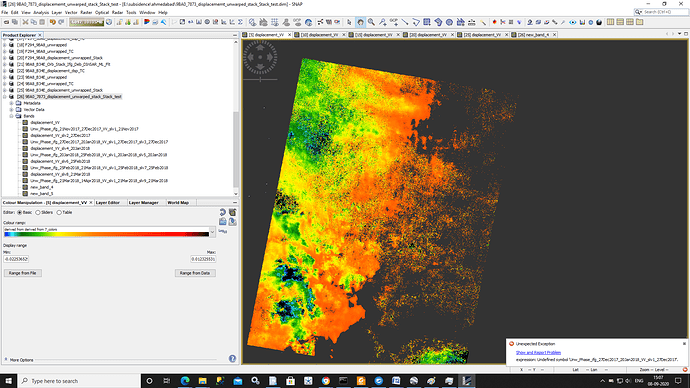Pick the draw ellipse tool

(449, 22)
